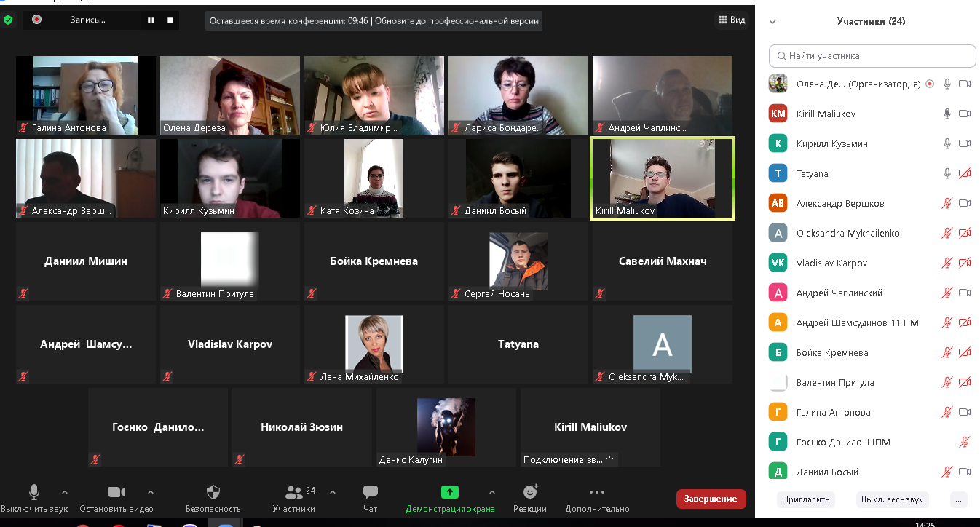Image resolution: width=980 pixels, height=527 pixels.
Task: Select the Денис Калугин video tile
Action: [446, 427]
